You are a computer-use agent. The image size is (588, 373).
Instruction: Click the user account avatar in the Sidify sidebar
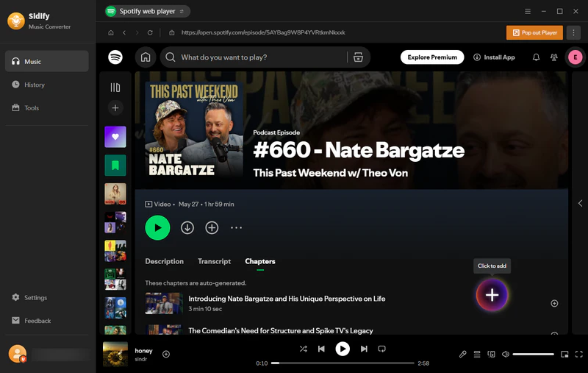click(x=17, y=354)
